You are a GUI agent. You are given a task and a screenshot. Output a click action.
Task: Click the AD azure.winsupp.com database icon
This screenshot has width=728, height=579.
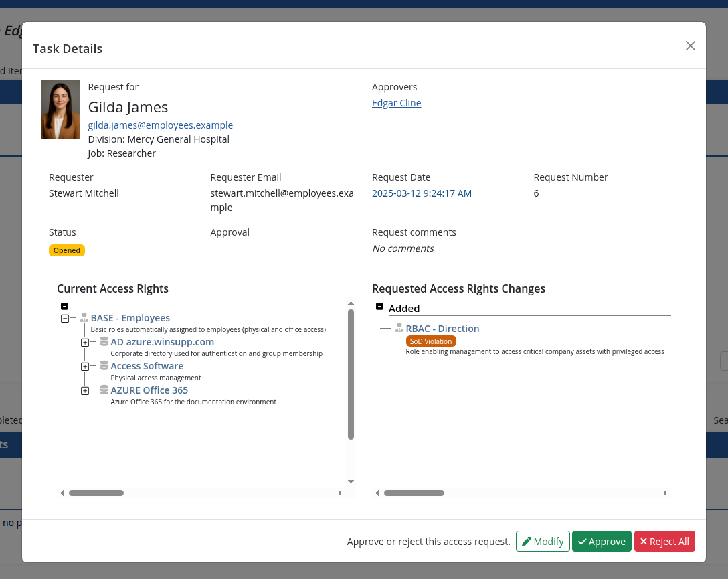[x=104, y=341]
